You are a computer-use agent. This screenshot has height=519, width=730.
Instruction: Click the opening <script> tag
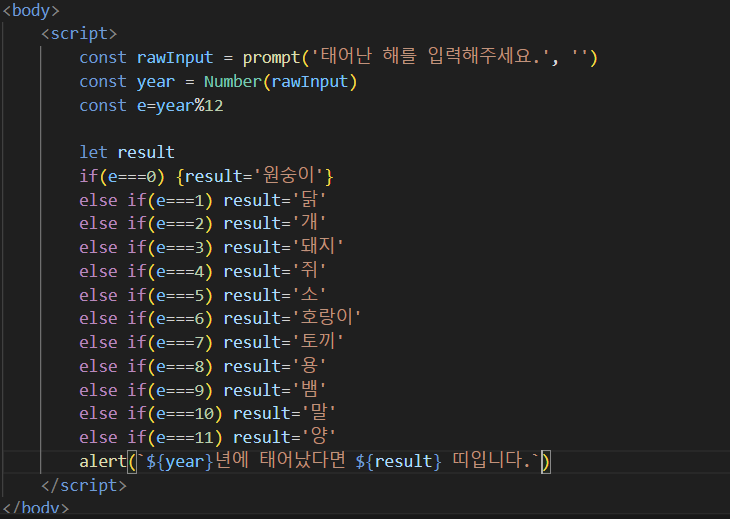79,34
